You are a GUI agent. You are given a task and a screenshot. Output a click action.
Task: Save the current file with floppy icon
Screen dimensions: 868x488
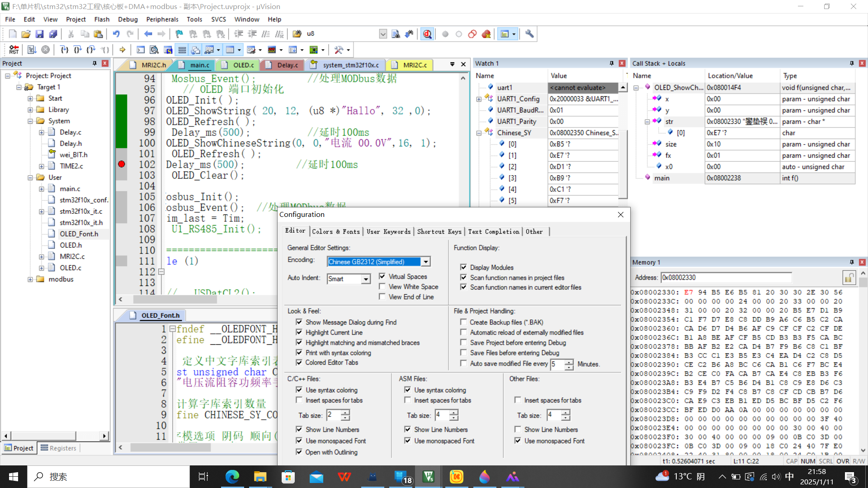(x=39, y=34)
